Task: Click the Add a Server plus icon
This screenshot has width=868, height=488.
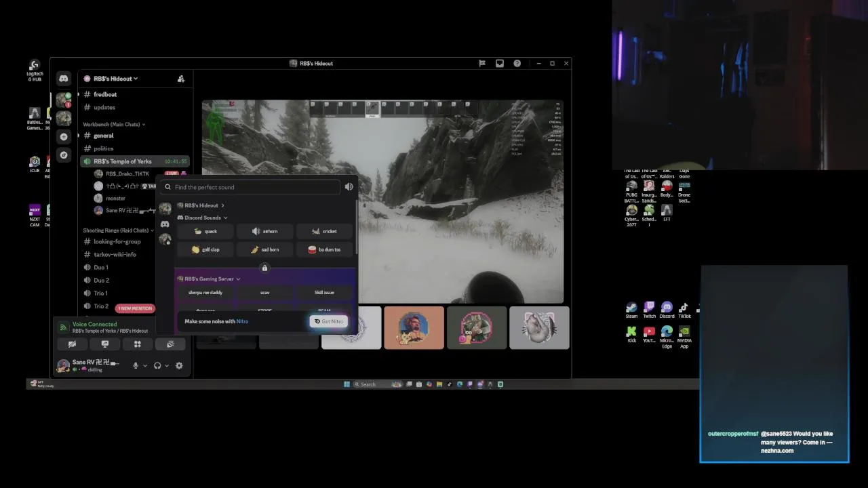Action: [x=64, y=137]
